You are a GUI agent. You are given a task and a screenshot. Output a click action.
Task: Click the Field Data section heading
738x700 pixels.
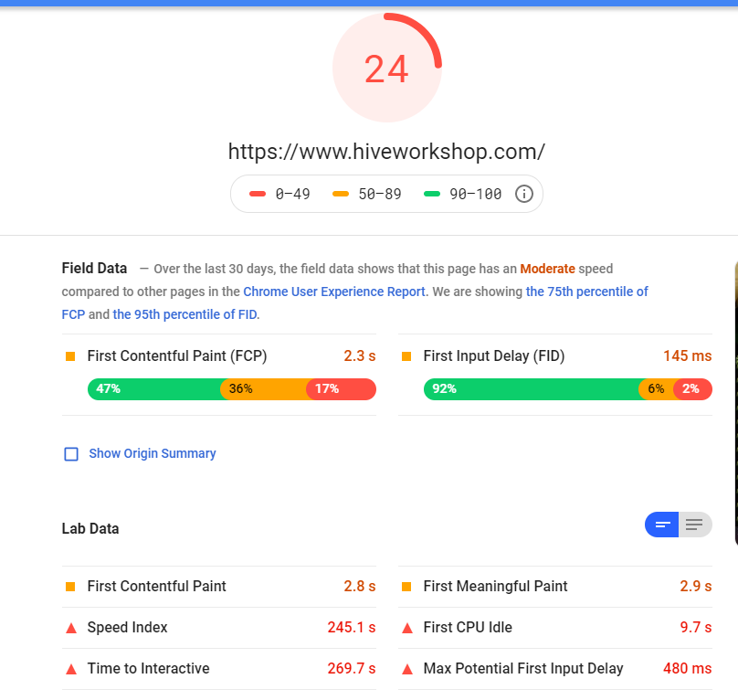click(94, 268)
